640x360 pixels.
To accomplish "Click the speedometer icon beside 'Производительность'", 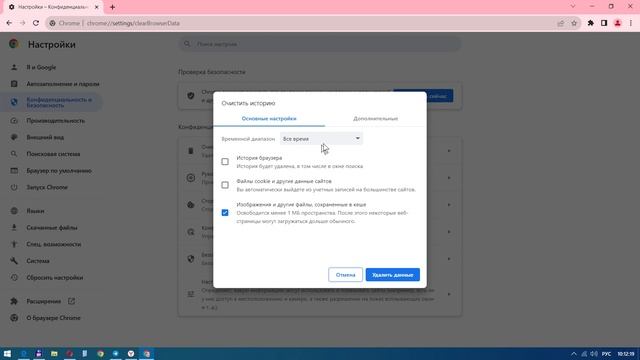I will (14, 121).
